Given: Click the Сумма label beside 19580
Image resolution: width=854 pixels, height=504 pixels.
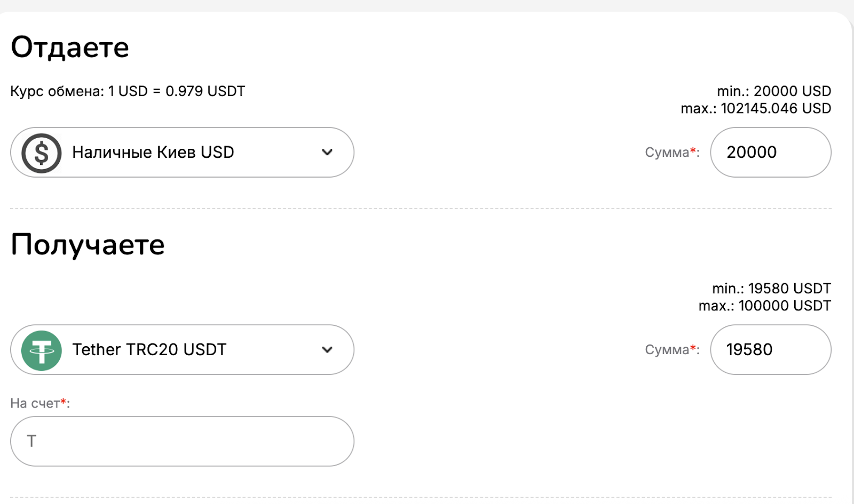Looking at the screenshot, I should coord(667,350).
